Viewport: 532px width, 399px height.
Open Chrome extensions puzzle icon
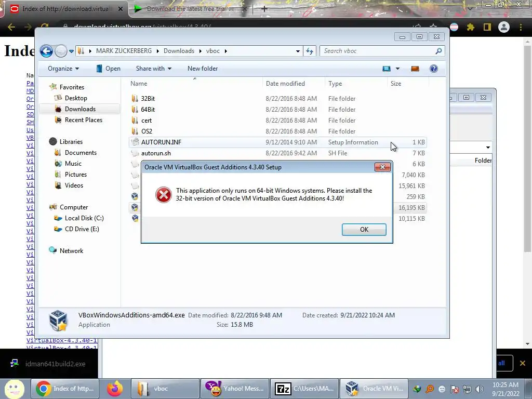[x=470, y=27]
